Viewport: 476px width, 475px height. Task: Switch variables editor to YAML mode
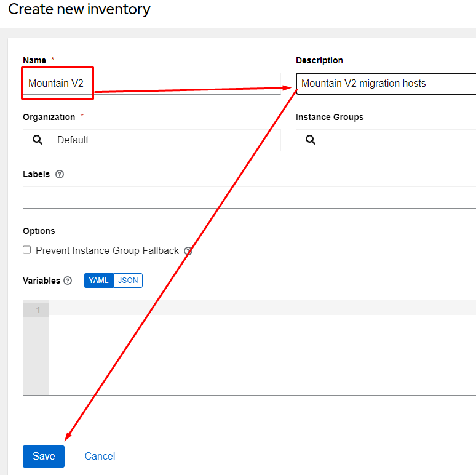point(98,281)
